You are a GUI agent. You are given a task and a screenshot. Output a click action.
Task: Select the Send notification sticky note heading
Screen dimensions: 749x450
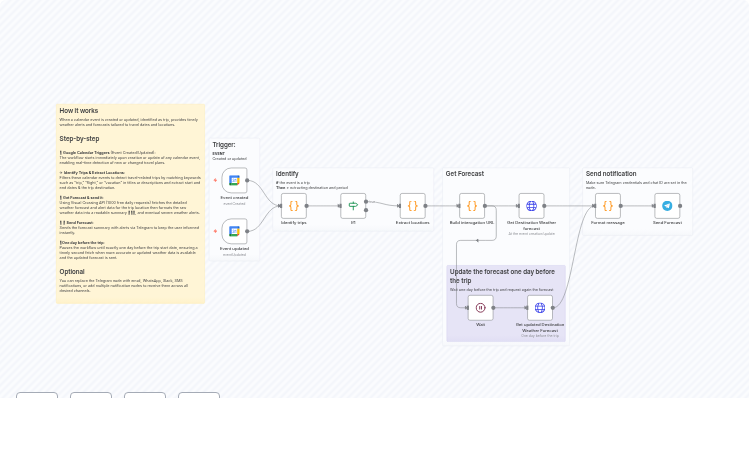click(x=611, y=174)
